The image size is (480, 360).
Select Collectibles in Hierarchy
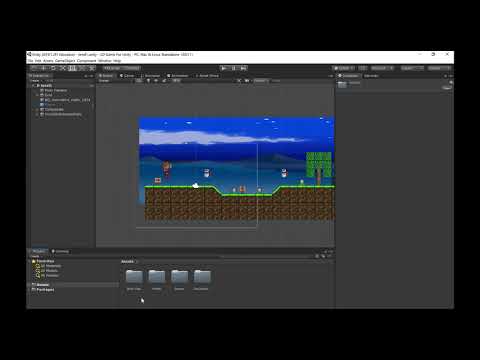(x=54, y=109)
